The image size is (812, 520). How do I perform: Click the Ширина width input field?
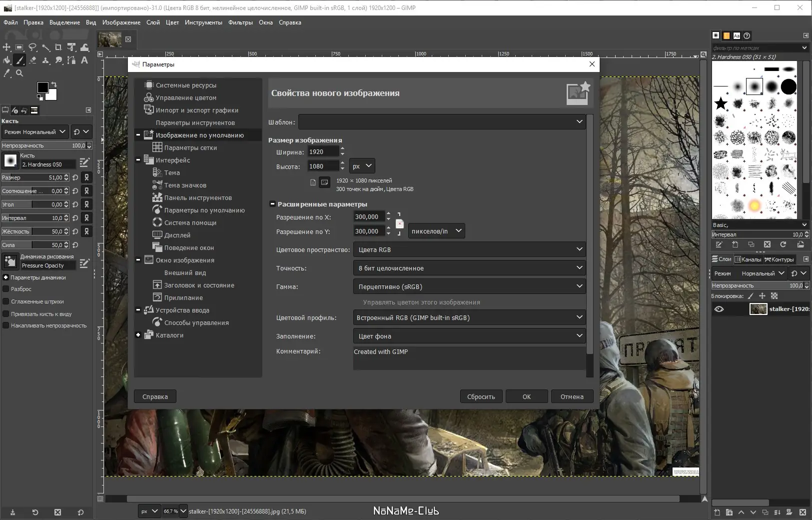[x=322, y=152]
